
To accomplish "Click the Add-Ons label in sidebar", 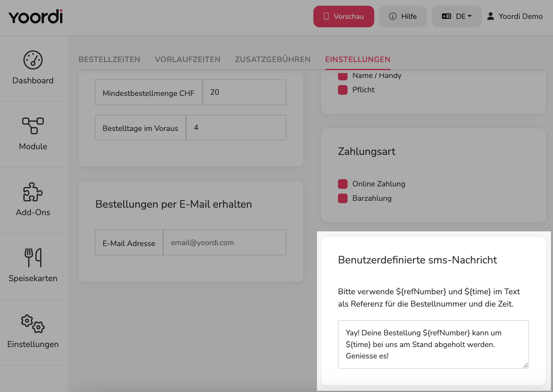I will pos(33,212).
